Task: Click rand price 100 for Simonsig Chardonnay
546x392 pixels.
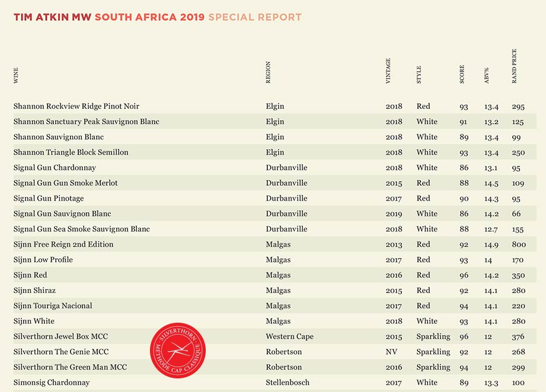Action: pyautogui.click(x=518, y=383)
